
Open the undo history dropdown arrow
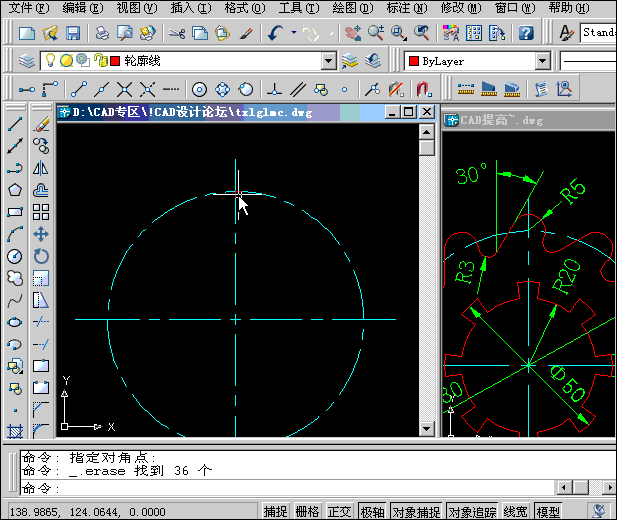294,33
